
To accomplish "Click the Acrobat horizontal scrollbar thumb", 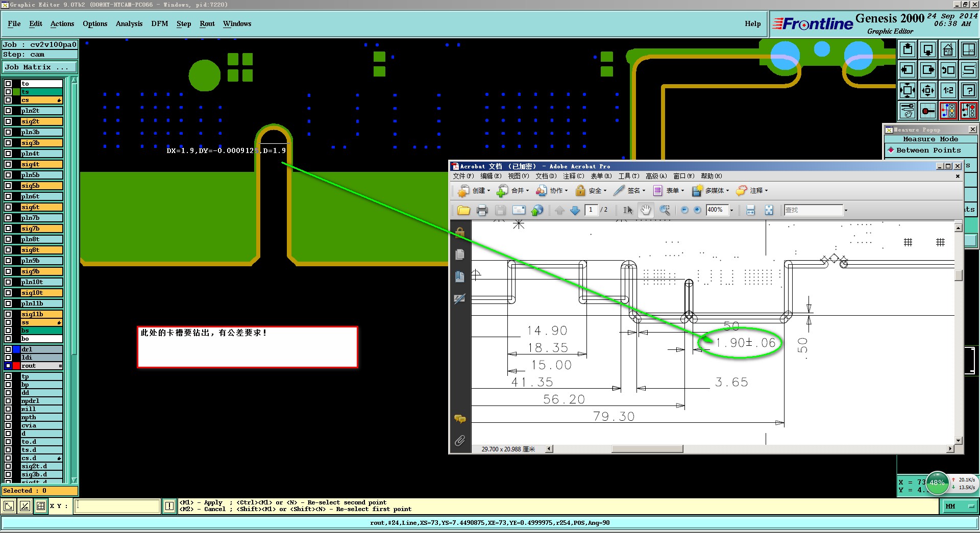I will tap(647, 449).
